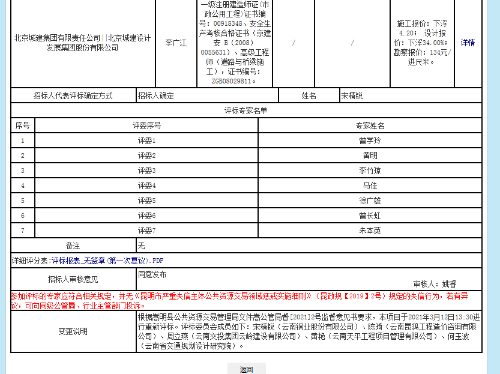Select the 评委5 cell in the expert list
The height and width of the screenshot is (374, 500).
[x=147, y=201]
